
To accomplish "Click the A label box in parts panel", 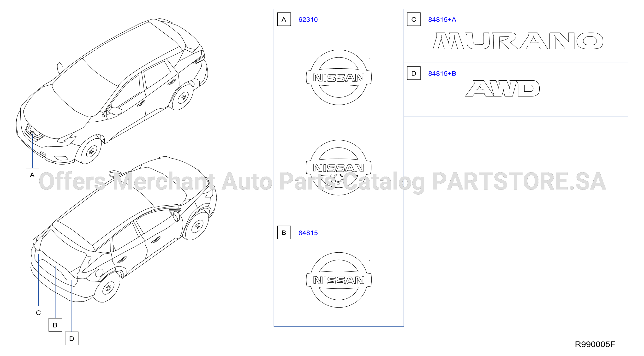I will (x=284, y=19).
